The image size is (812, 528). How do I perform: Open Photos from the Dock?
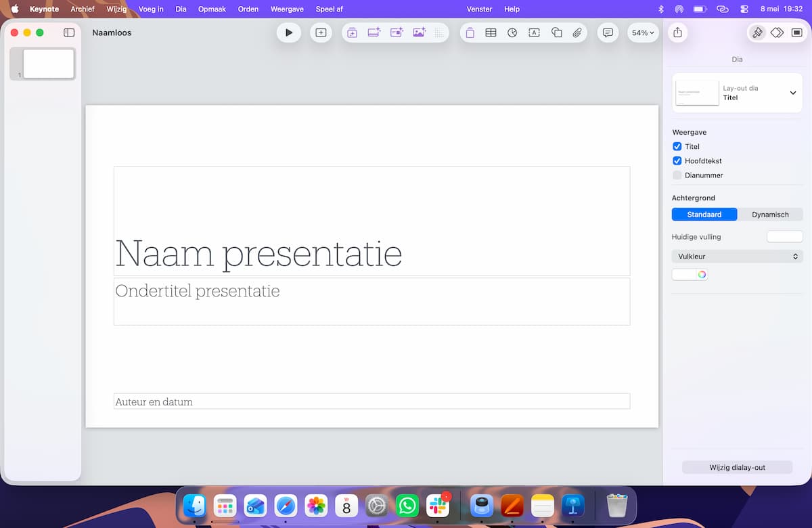(x=316, y=506)
